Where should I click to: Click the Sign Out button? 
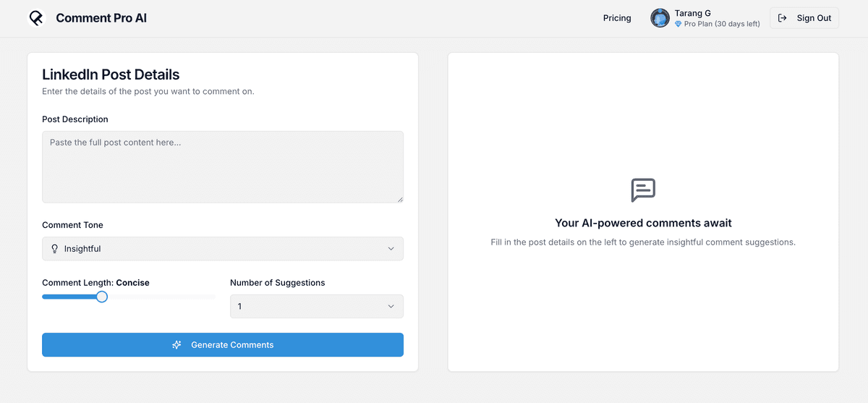[804, 18]
